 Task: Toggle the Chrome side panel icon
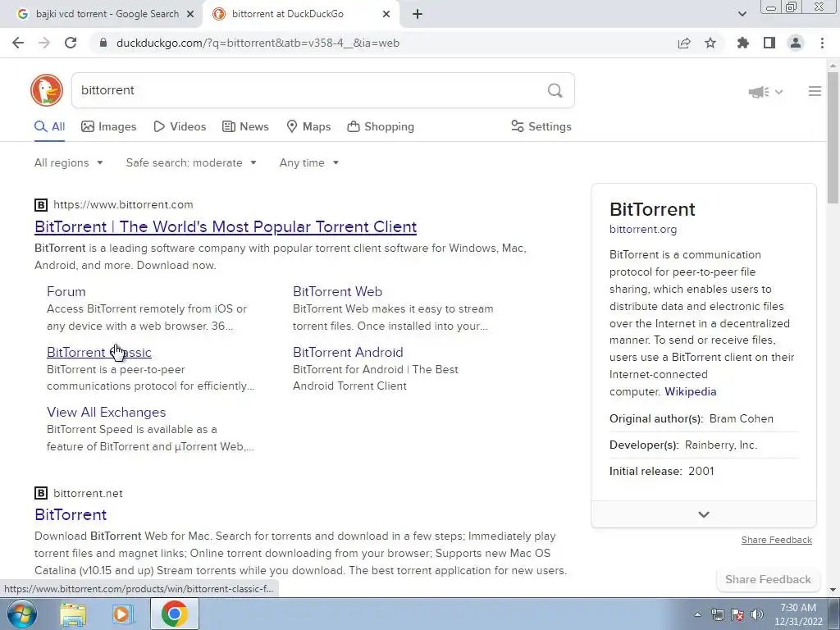coord(769,43)
